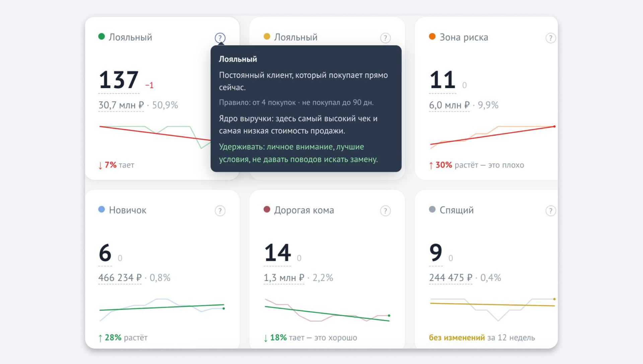Screen dimensions: 643x364
Task: Click the Зона риска card title
Action: pyautogui.click(x=464, y=37)
